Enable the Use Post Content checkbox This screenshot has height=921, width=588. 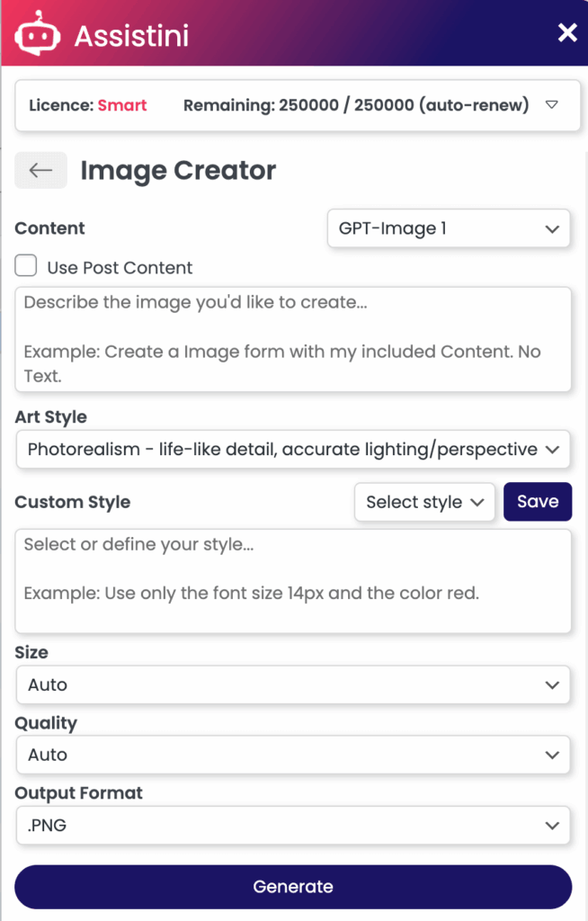[25, 265]
